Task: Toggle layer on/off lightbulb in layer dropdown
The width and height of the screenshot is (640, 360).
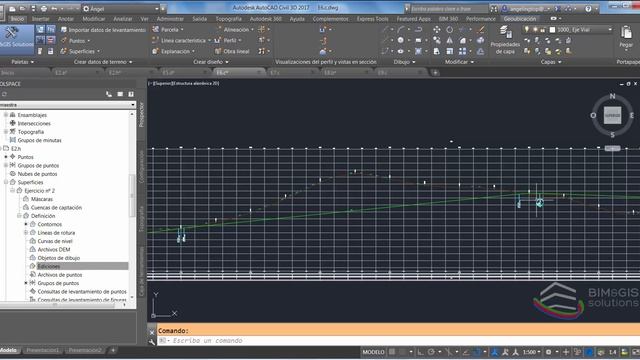Action: [527, 29]
